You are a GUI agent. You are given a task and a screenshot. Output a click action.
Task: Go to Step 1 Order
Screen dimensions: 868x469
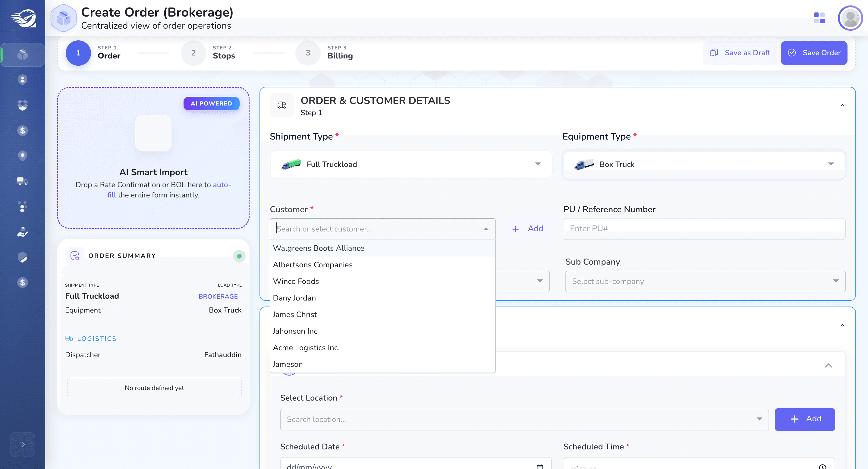coord(93,53)
